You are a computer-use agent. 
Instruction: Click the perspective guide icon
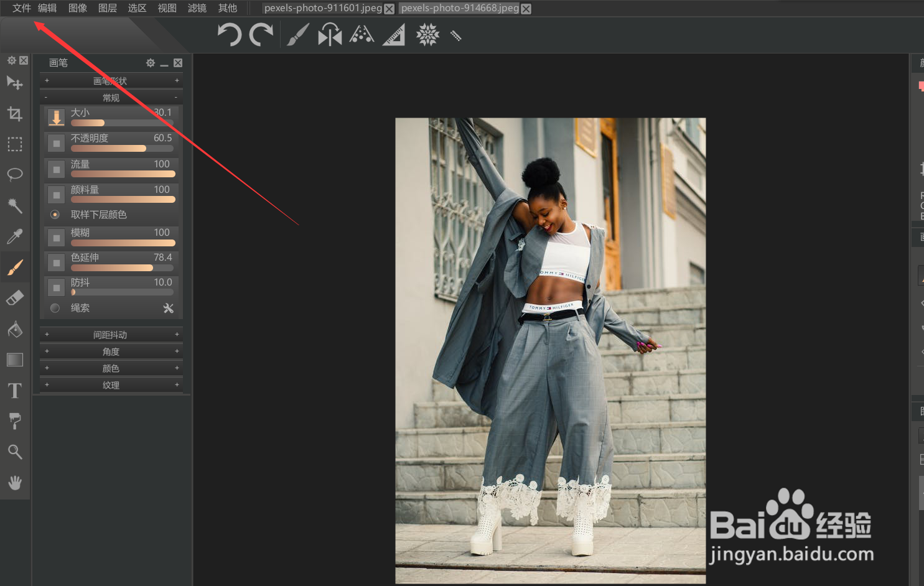click(362, 34)
